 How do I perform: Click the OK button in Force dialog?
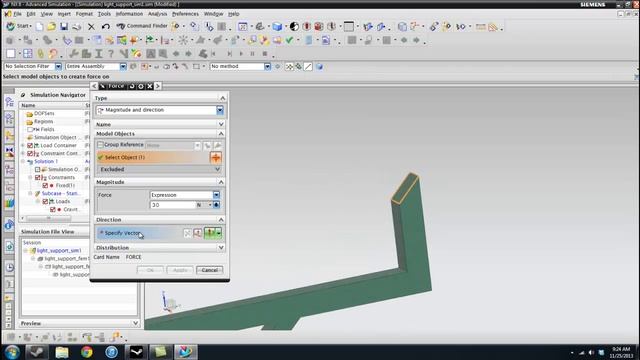click(x=150, y=270)
